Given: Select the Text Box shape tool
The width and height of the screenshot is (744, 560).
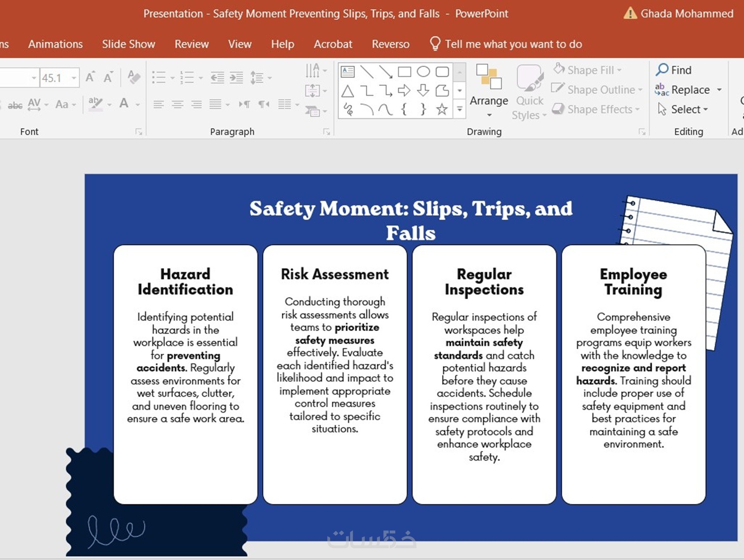Looking at the screenshot, I should 348,72.
